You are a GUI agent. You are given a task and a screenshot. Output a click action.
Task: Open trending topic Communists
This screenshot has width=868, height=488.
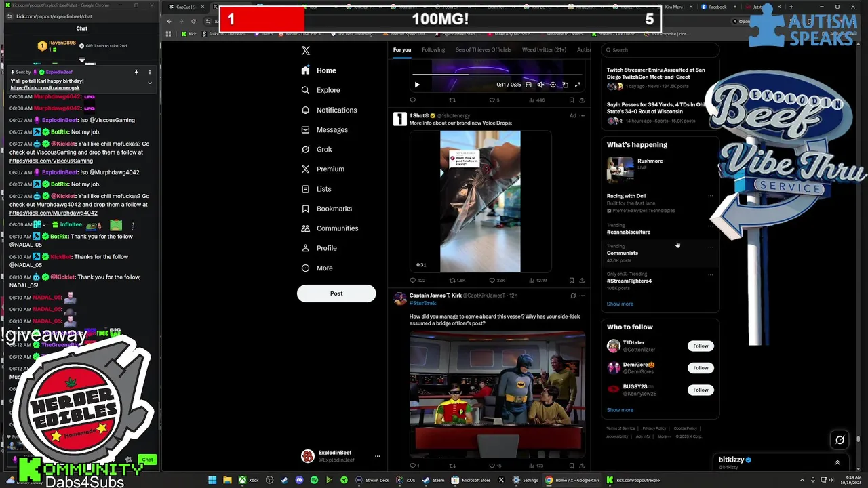(x=623, y=253)
